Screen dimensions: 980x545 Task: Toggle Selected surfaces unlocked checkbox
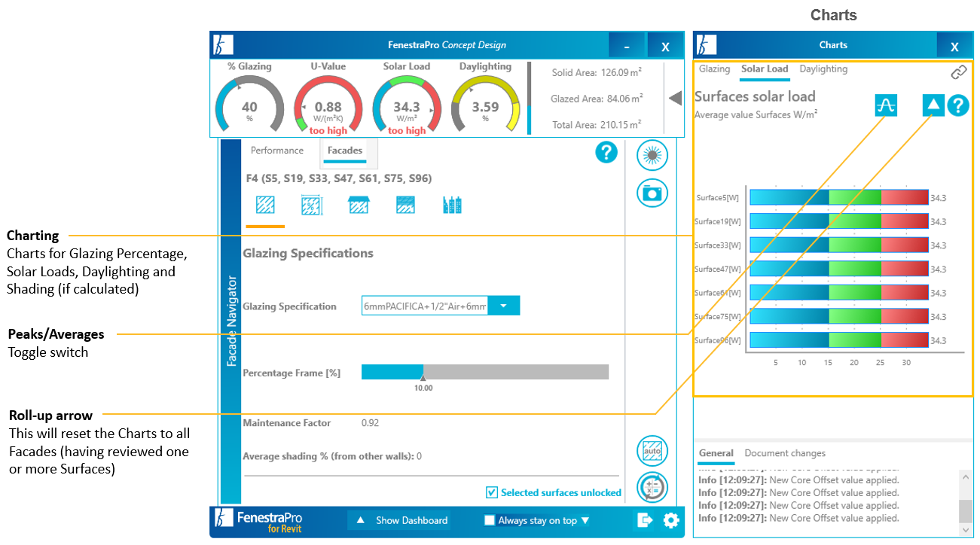pos(492,492)
